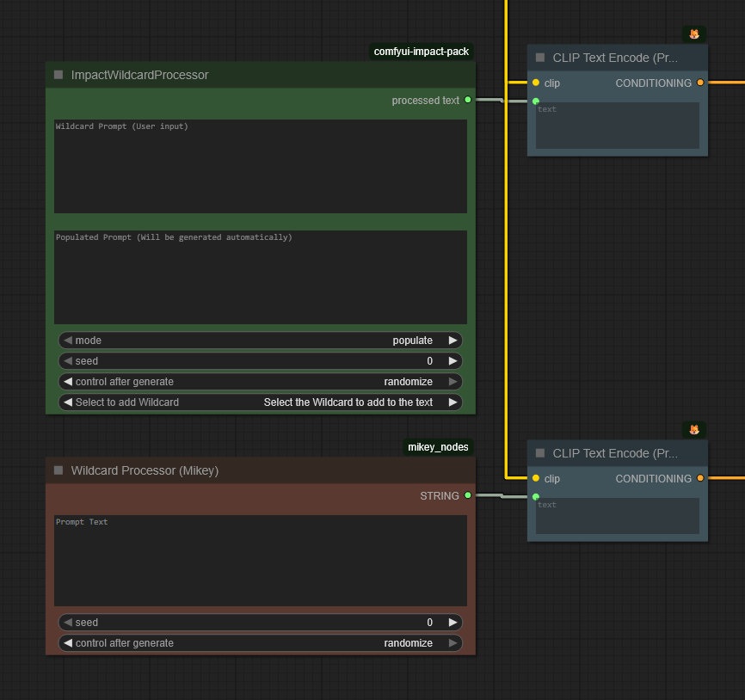Click the fox badge above upper CLIP node
745x700 pixels.
694,34
